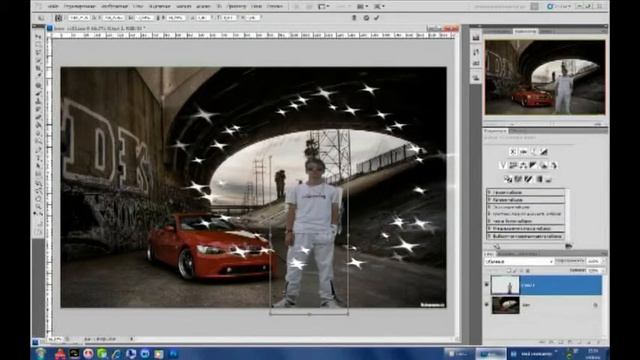Image resolution: width=640 pixels, height=360 pixels.
Task: Expand the Channel Mixer presets row
Action: [x=526, y=229]
